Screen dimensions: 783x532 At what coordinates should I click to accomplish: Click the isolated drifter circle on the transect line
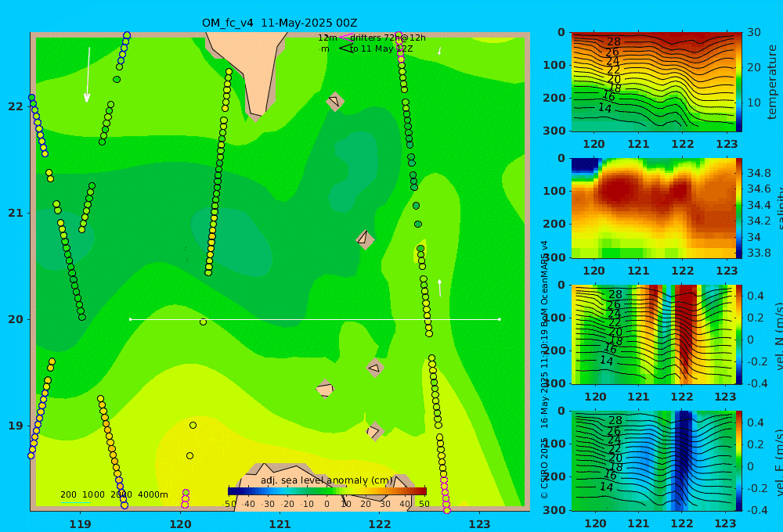click(x=204, y=322)
